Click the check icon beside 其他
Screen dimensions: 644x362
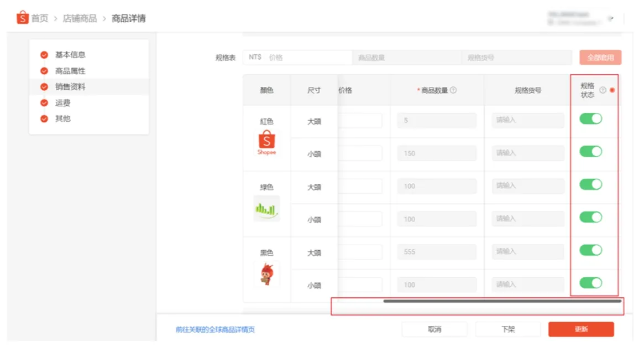point(45,118)
